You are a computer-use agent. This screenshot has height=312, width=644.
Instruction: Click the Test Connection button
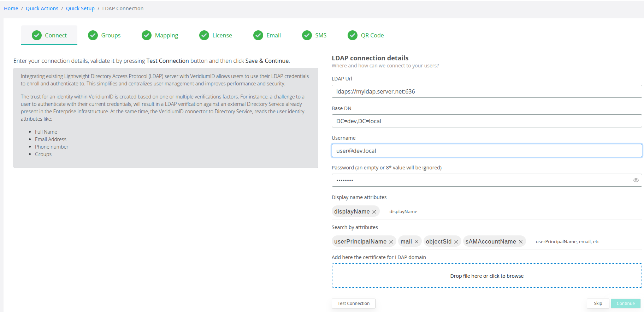353,304
